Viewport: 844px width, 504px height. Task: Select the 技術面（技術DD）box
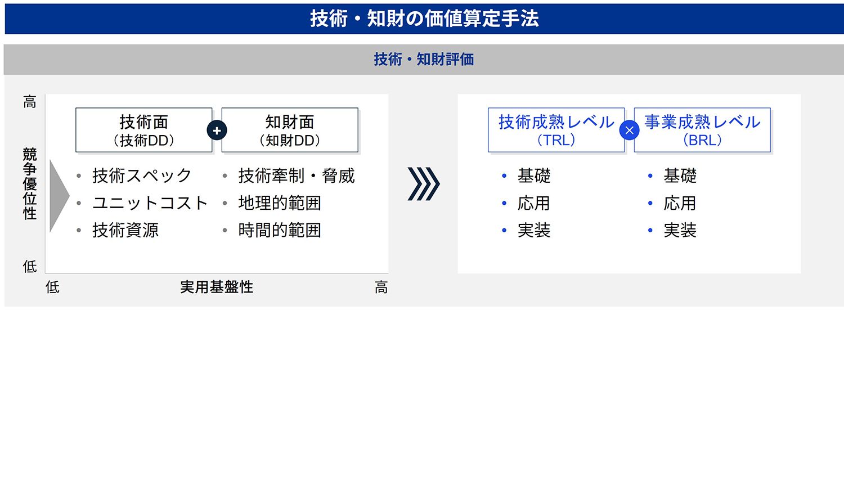144,130
